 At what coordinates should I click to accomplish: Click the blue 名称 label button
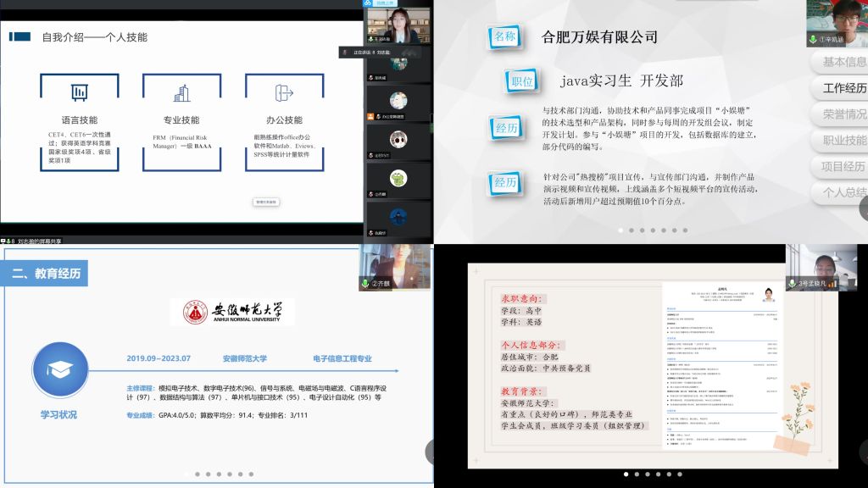click(504, 36)
